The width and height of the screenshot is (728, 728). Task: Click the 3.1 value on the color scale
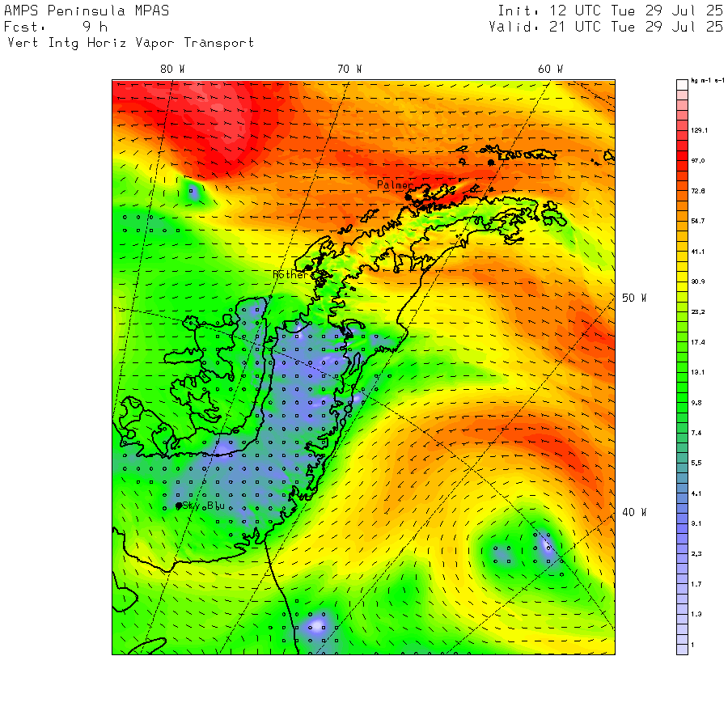(696, 523)
